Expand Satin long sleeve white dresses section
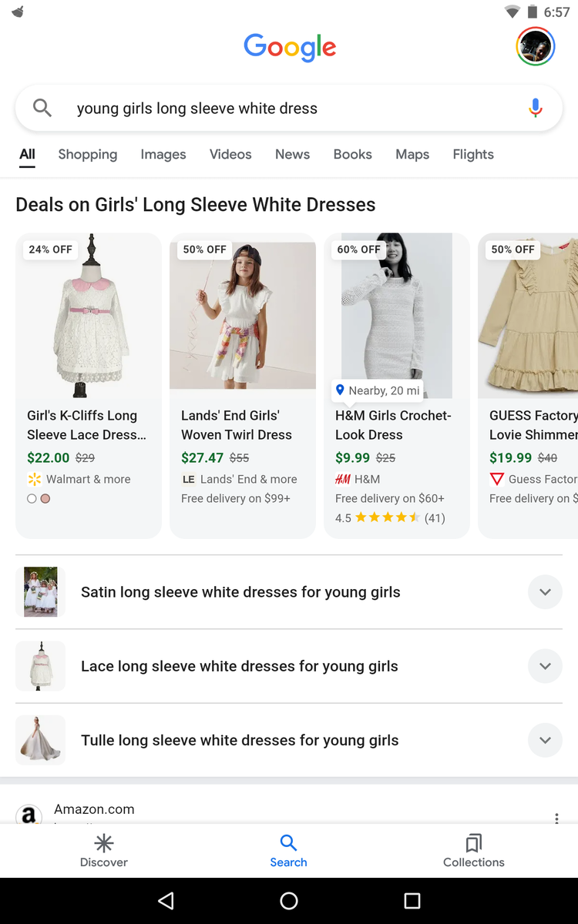The width and height of the screenshot is (578, 924). pos(545,592)
